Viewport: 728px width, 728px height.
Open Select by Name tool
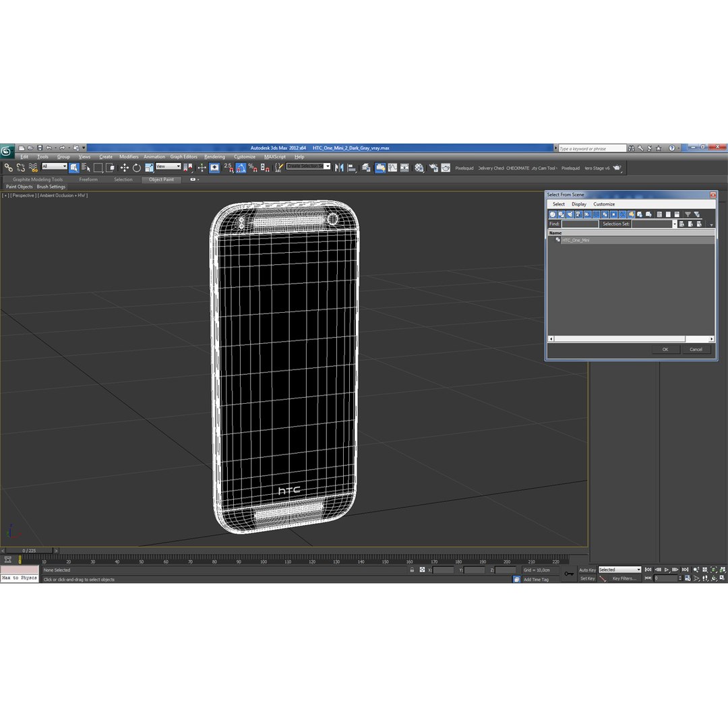click(86, 168)
